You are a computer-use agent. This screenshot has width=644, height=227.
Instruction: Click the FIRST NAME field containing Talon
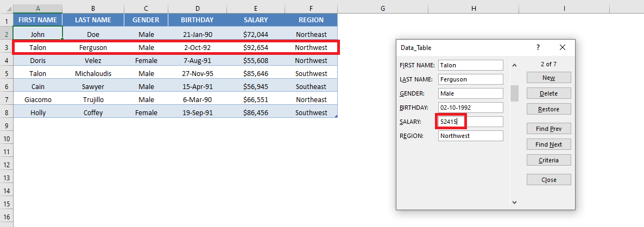click(x=471, y=65)
